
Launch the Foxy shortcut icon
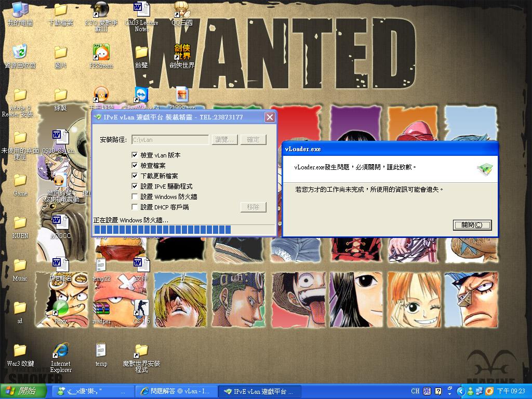tap(60, 312)
